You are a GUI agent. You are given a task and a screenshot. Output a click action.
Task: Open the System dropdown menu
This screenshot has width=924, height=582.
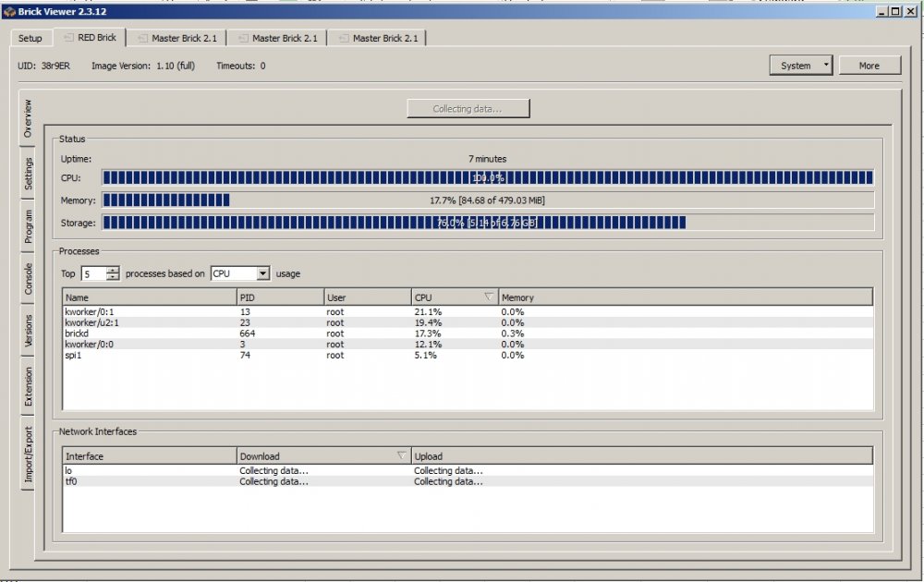[x=799, y=65]
